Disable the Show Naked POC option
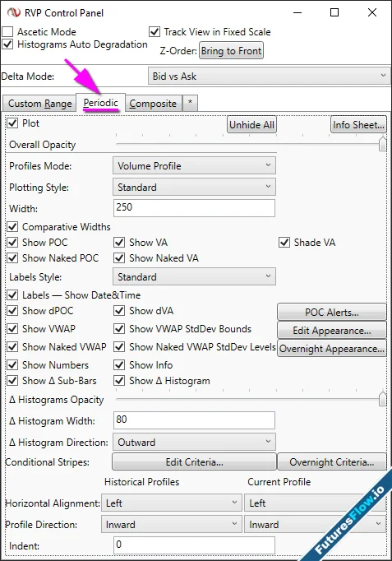392x561 pixels. (x=12, y=258)
